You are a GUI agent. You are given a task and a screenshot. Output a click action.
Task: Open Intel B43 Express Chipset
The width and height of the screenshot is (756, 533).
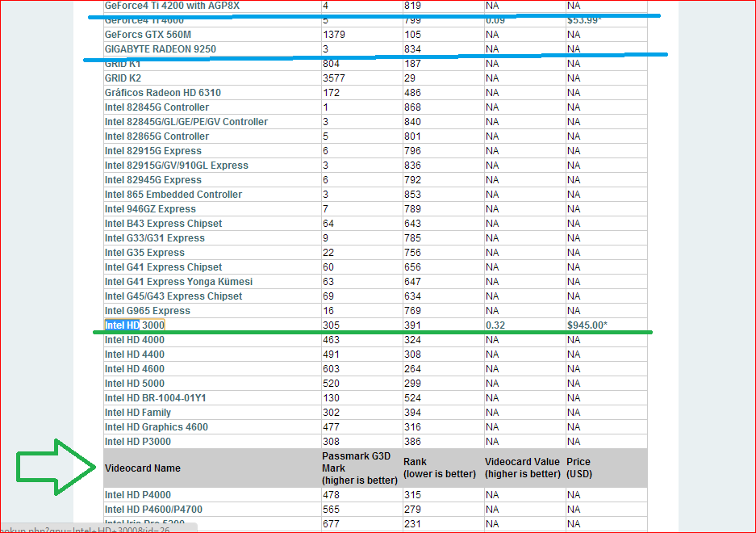tap(164, 223)
